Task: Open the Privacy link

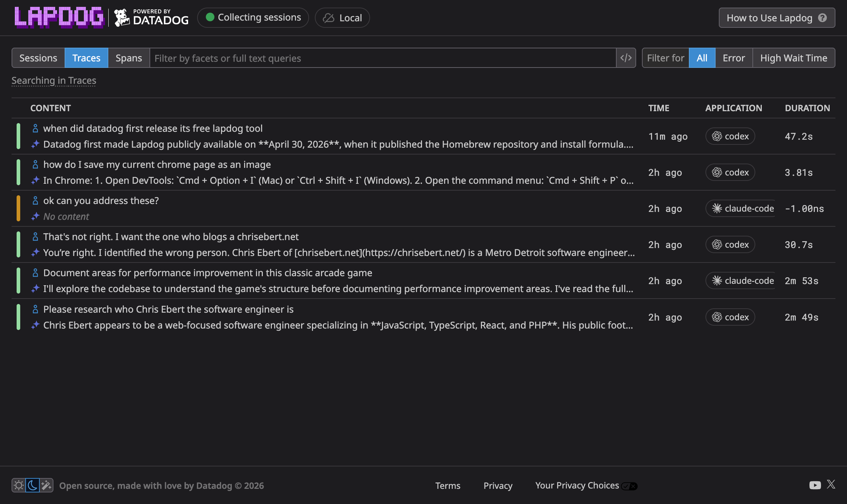Action: pyautogui.click(x=498, y=486)
